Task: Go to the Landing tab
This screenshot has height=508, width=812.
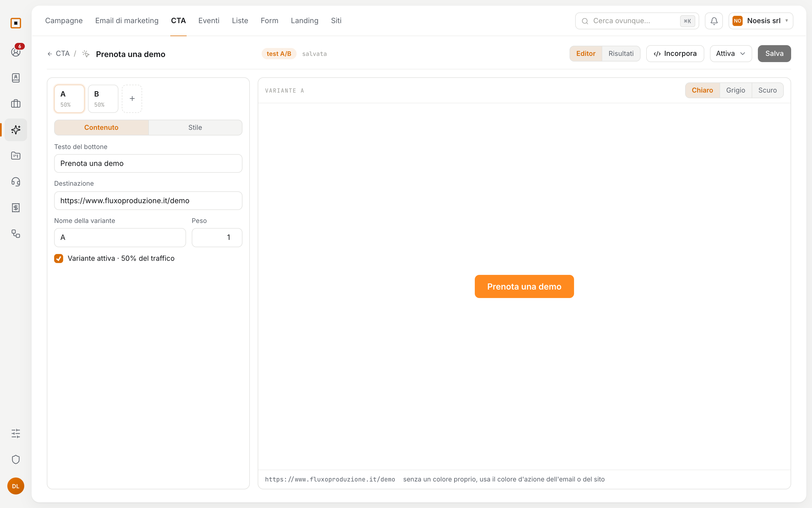Action: click(304, 21)
